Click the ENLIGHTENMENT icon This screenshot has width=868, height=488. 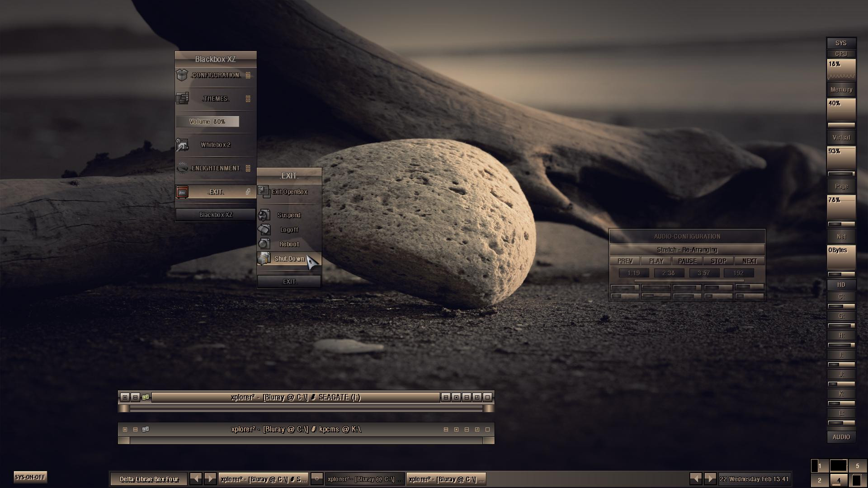coord(182,168)
